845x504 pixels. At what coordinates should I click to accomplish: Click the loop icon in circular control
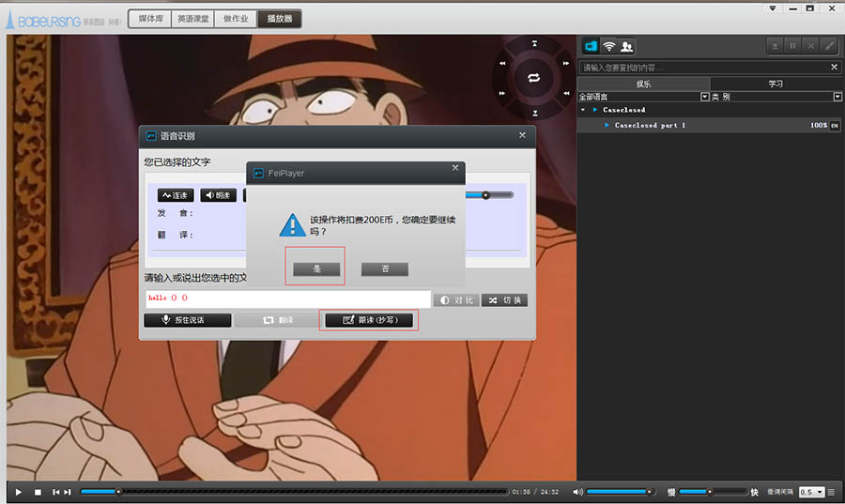534,78
